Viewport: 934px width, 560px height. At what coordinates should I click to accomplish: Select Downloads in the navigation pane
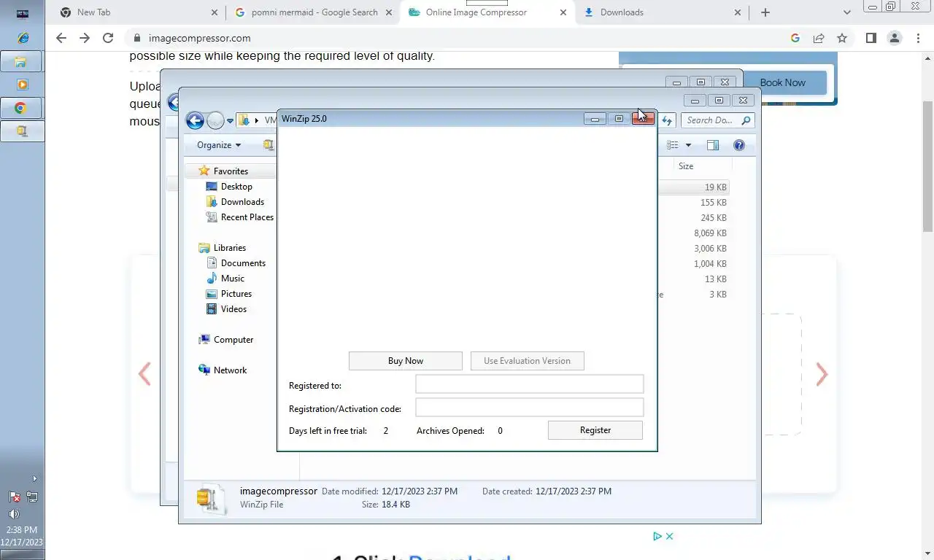click(242, 202)
